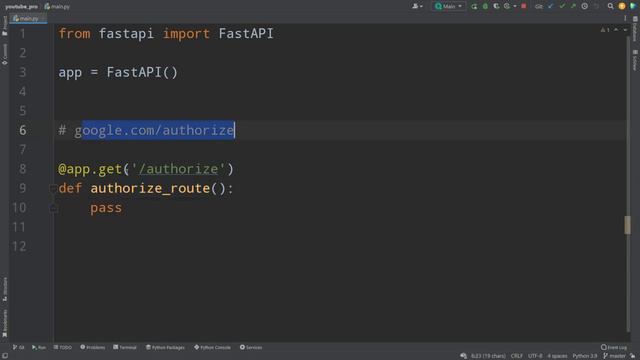Toggle tool window bars icon bottom left
This screenshot has height=360, width=640.
pyautogui.click(x=4, y=356)
